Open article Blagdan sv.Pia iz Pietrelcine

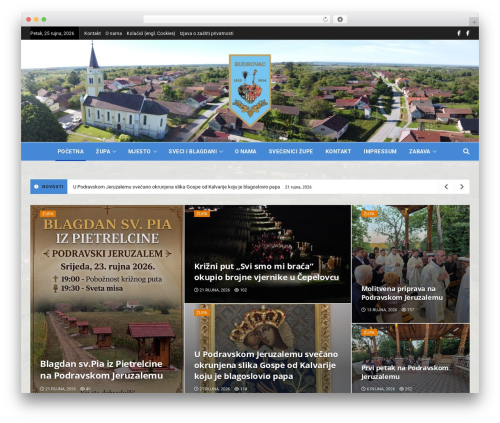pos(102,370)
